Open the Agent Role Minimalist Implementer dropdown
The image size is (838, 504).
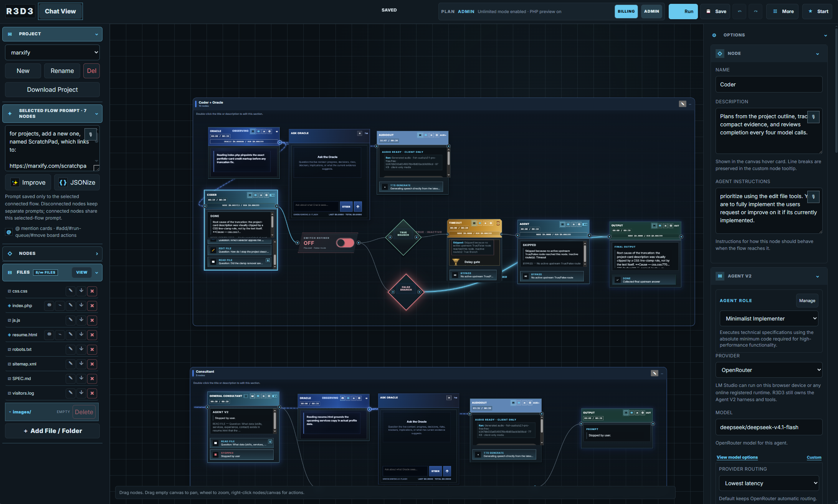769,319
